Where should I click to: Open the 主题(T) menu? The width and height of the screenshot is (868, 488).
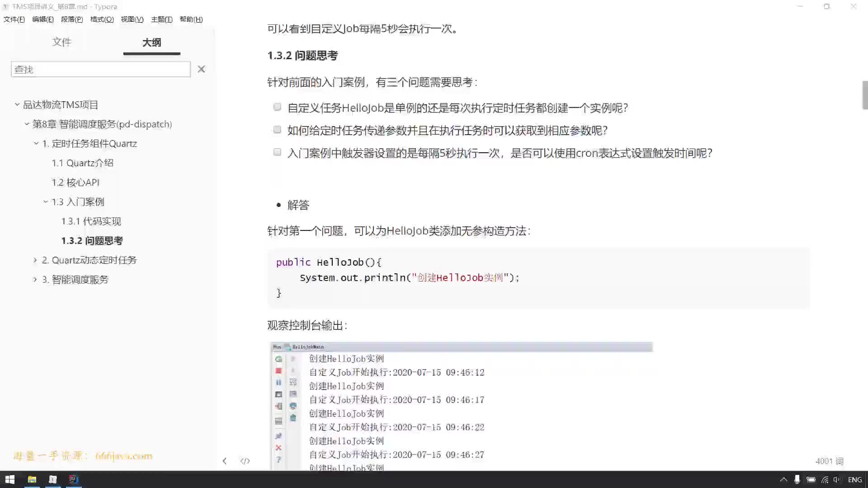point(161,19)
